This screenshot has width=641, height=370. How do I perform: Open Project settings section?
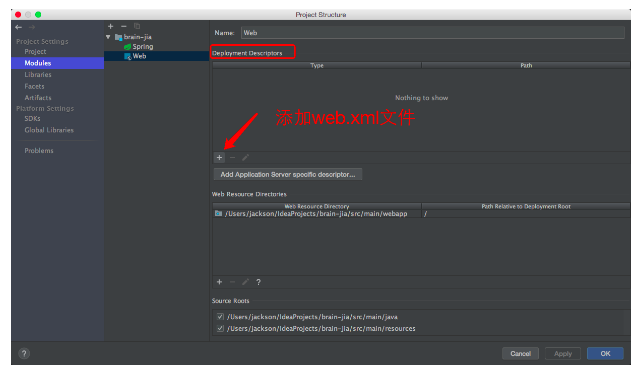click(x=35, y=52)
